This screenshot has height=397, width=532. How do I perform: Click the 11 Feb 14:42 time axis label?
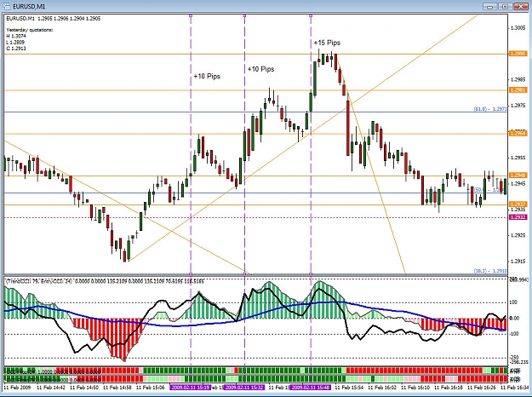click(51, 387)
